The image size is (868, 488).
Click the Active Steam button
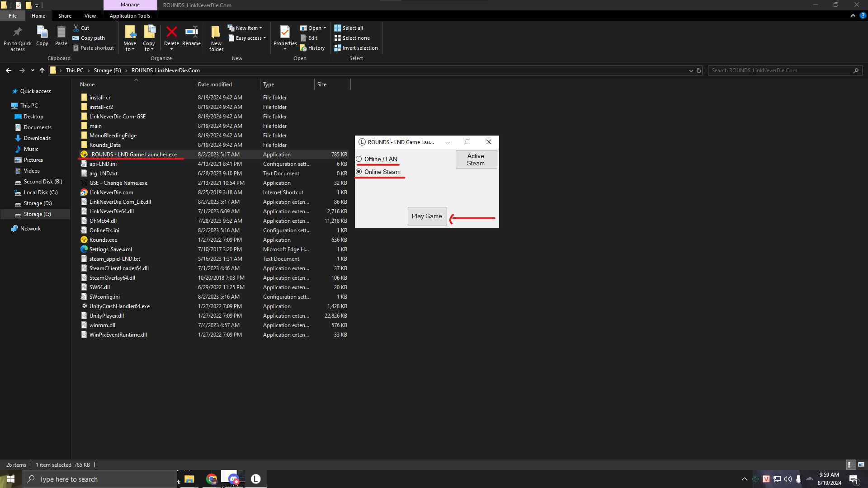coord(476,160)
